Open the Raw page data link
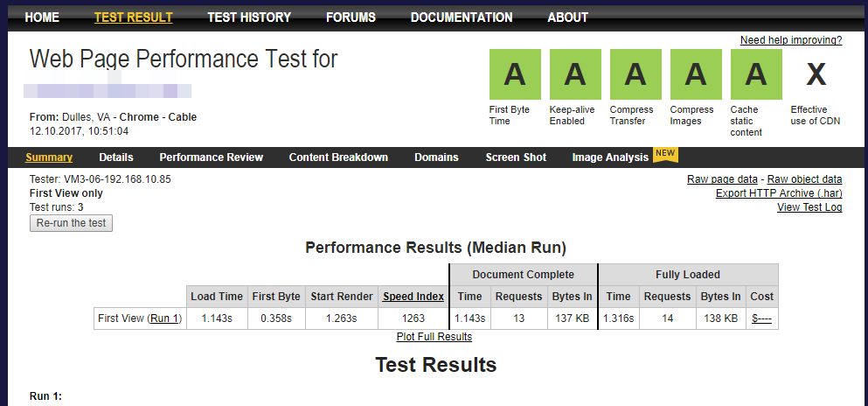Image resolution: width=868 pixels, height=406 pixels. (723, 179)
